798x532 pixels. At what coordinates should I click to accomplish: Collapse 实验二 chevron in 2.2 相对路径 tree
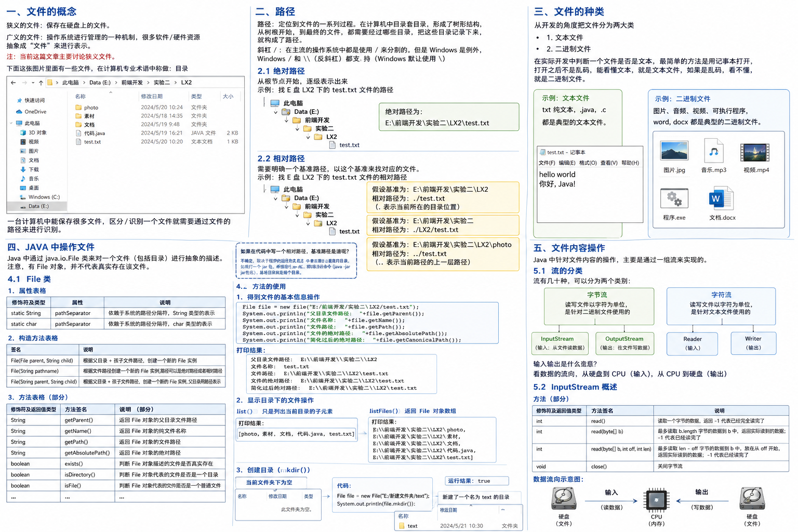coord(297,215)
